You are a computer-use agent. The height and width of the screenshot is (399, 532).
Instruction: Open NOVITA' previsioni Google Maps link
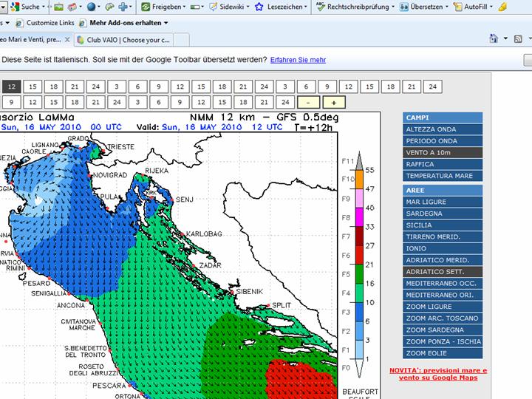(x=438, y=374)
